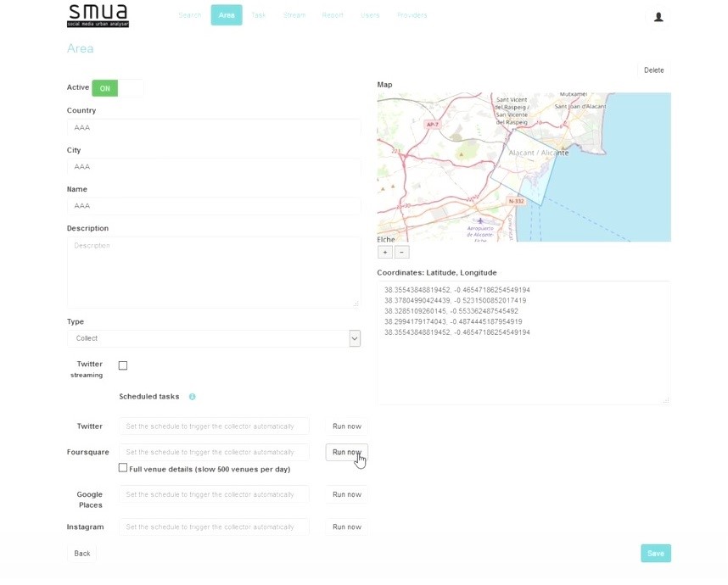Open the Task section

(x=259, y=14)
